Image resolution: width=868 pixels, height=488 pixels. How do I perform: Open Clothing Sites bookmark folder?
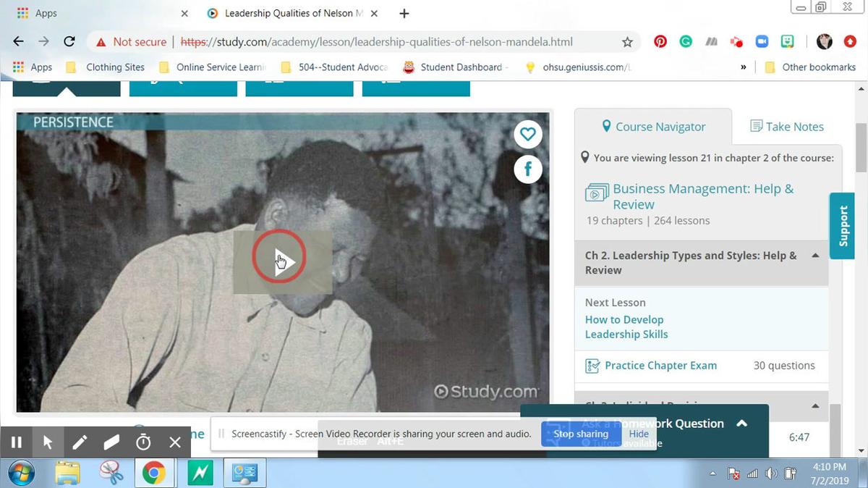tap(106, 67)
